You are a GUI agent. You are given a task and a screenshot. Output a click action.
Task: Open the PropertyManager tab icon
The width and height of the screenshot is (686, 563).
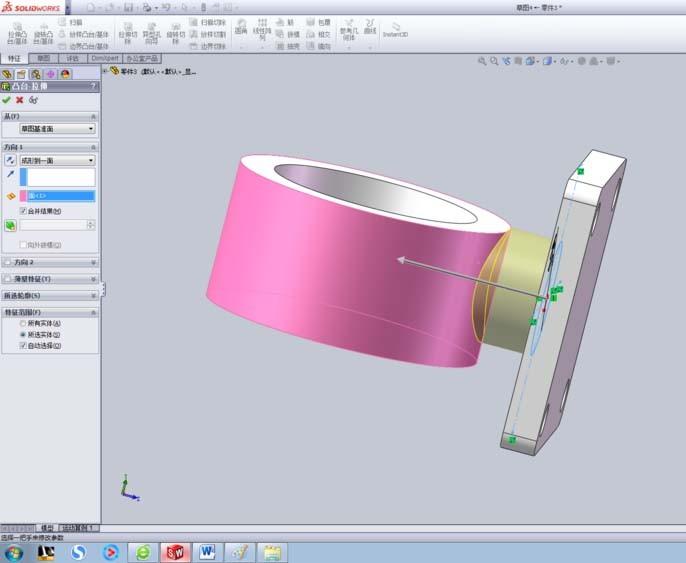(x=21, y=74)
